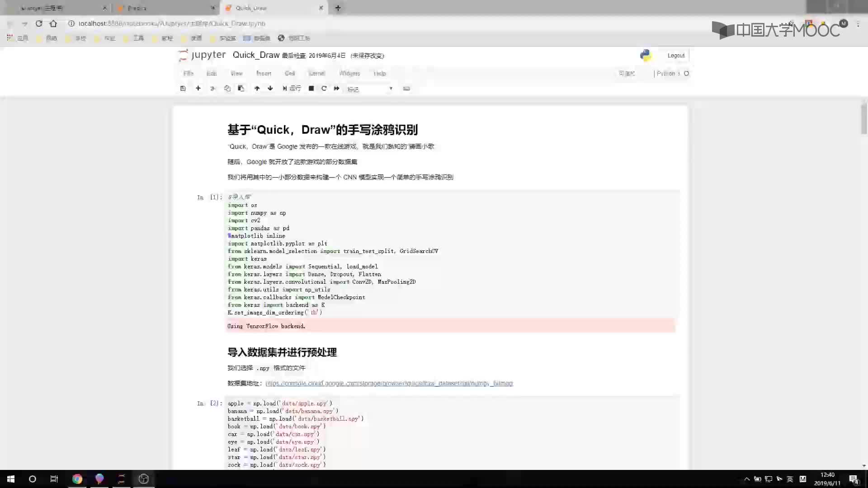Open the Windows Start menu
Viewport: 868px width, 488px height.
pos(11,479)
